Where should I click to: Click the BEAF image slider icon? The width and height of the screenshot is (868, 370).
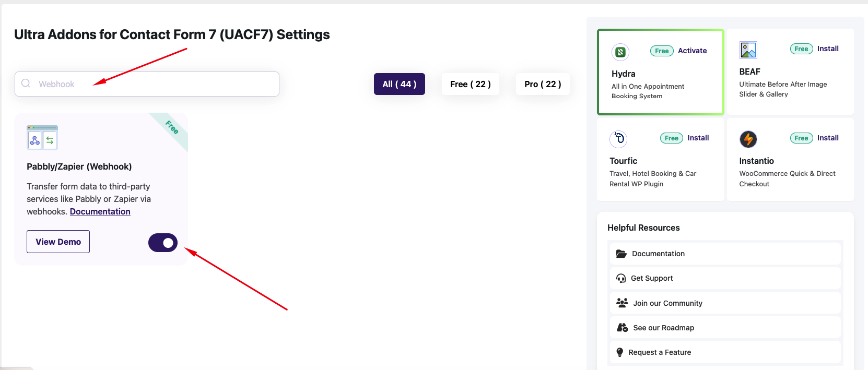point(748,50)
